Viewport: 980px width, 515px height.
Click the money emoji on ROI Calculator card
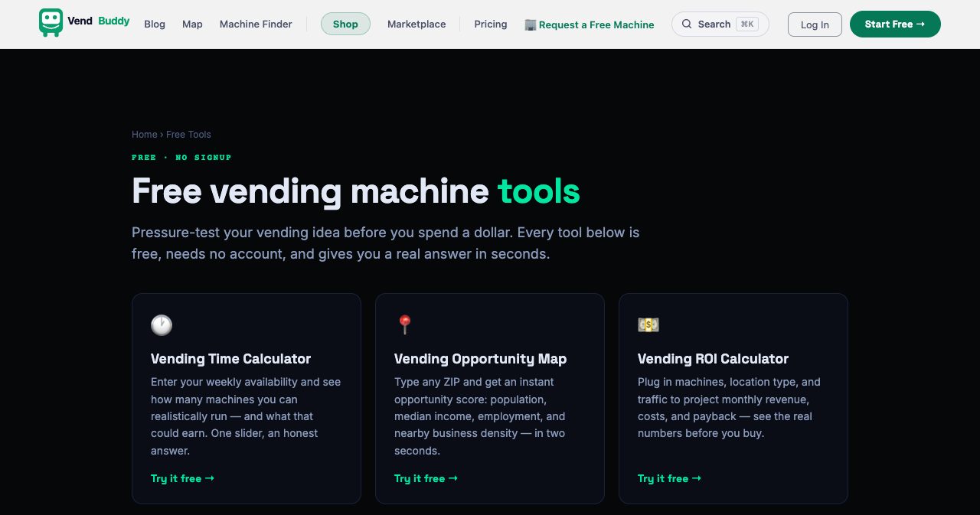click(x=648, y=325)
